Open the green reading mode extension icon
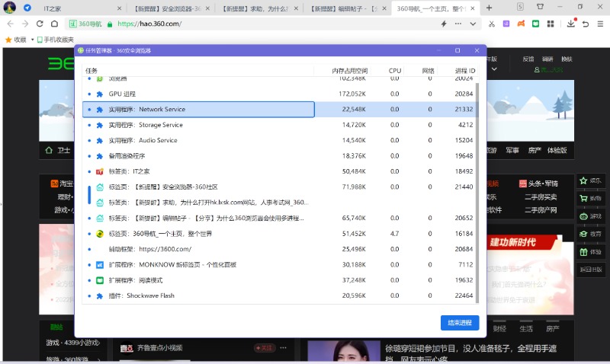610x364 pixels. point(536,24)
